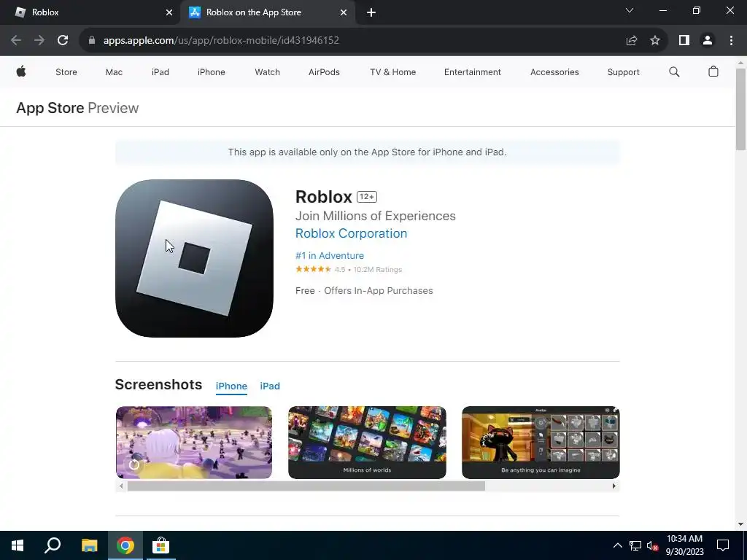Open the taskbar clock and date
The width and height of the screenshot is (747, 560).
pos(684,545)
